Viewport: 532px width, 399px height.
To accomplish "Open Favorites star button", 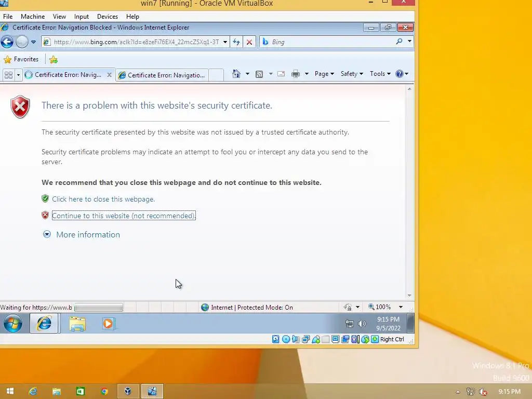I will click(x=21, y=59).
